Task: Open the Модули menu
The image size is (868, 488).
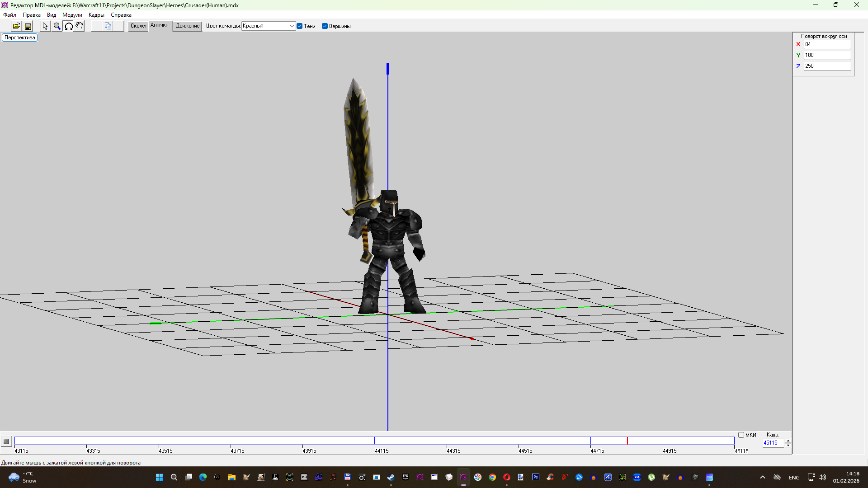Action: 72,15
